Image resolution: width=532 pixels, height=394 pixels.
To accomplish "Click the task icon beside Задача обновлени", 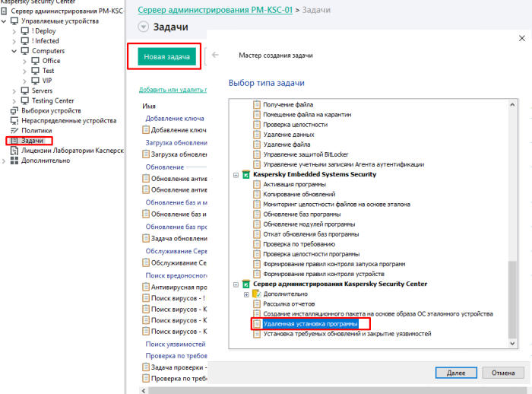I will pos(146,238).
